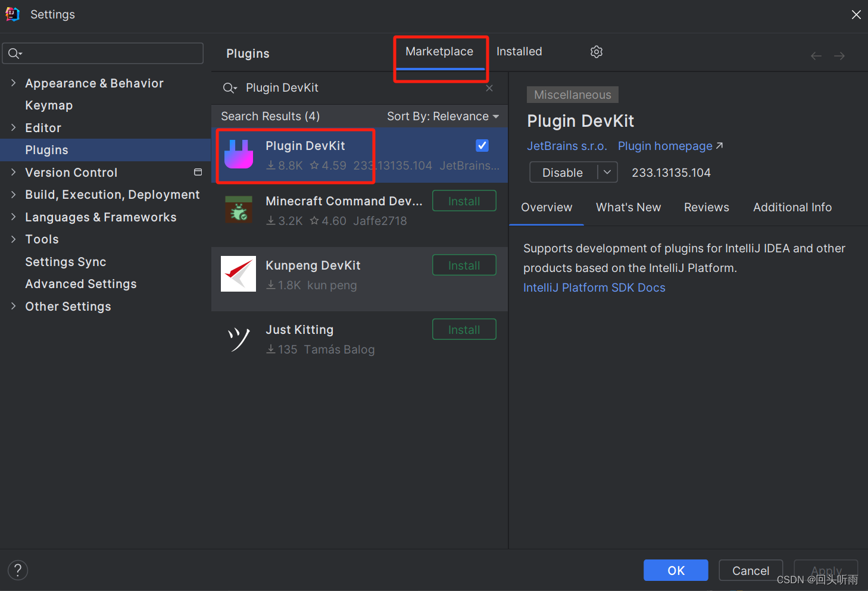
Task: Expand Languages & Frameworks node
Action: point(13,217)
